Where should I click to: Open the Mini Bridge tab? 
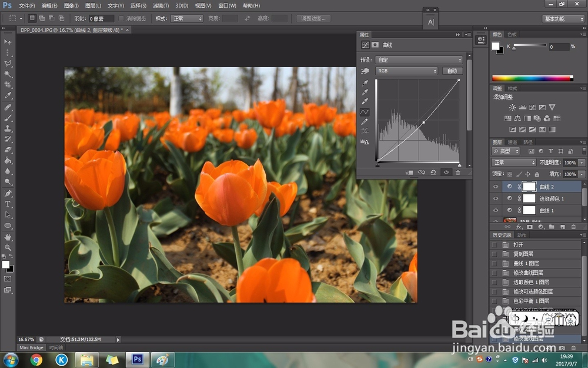[x=32, y=348]
